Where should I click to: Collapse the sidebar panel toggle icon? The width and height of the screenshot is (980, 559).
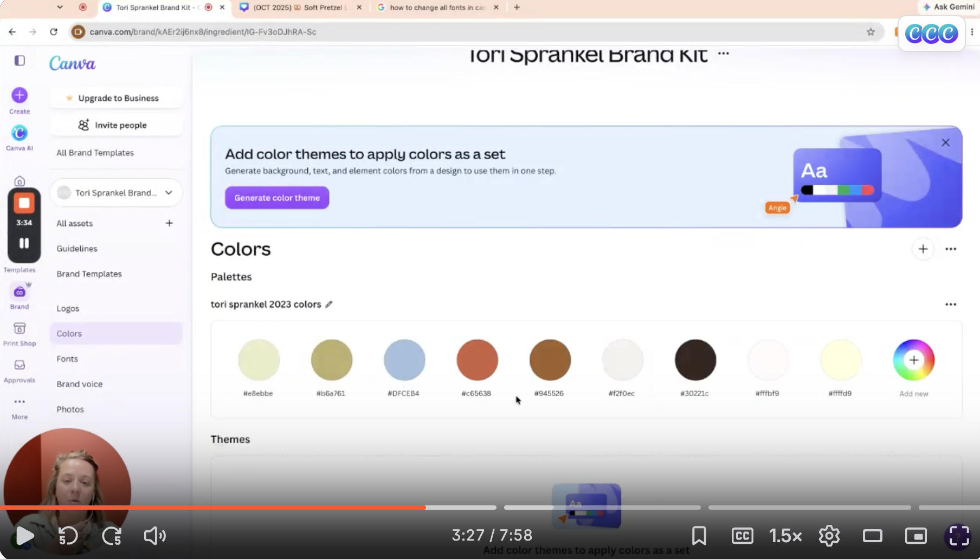tap(20, 61)
